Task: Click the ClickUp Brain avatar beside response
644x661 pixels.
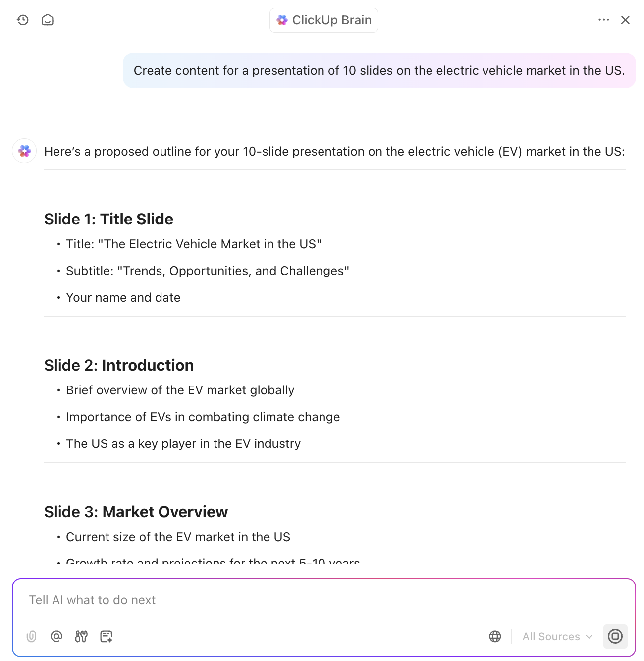Action: tap(24, 151)
